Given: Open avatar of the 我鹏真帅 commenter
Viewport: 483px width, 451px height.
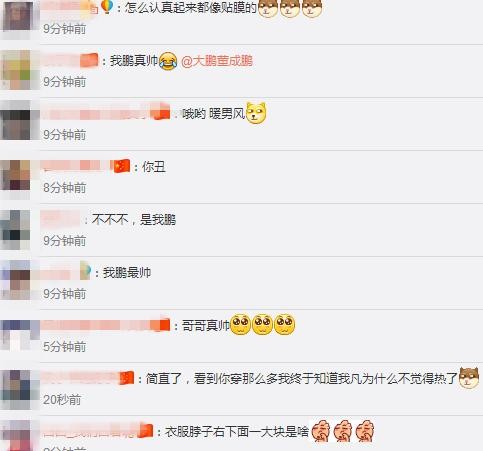Looking at the screenshot, I should pos(15,70).
